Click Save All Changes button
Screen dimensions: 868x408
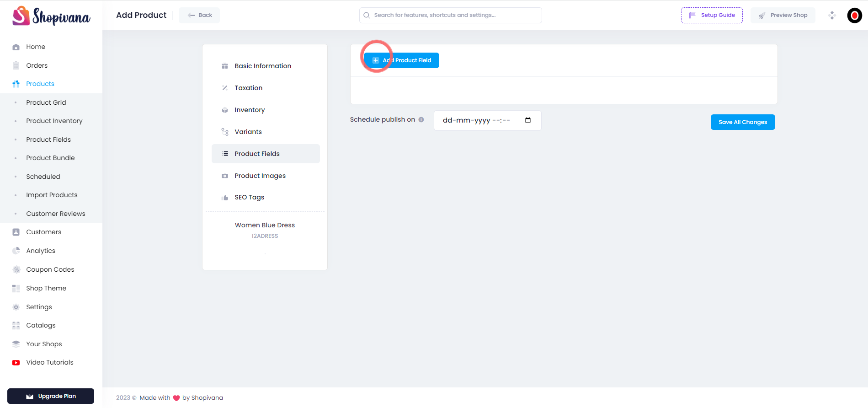pyautogui.click(x=743, y=122)
